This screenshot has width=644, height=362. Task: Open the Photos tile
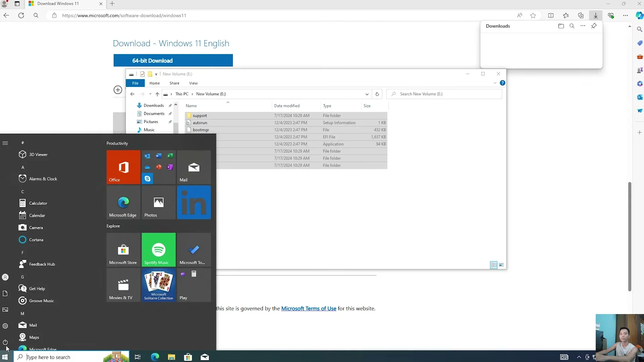pos(159,202)
